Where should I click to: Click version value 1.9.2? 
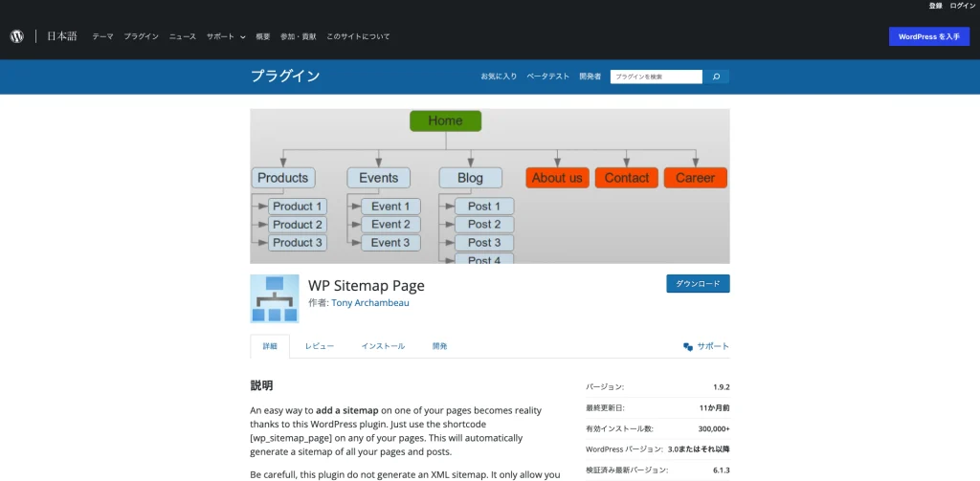pos(722,387)
